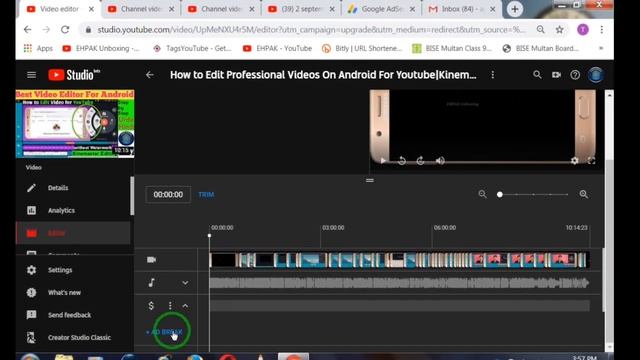This screenshot has width=640, height=360.
Task: Open the TagsYouTube bookmark
Action: point(192,48)
